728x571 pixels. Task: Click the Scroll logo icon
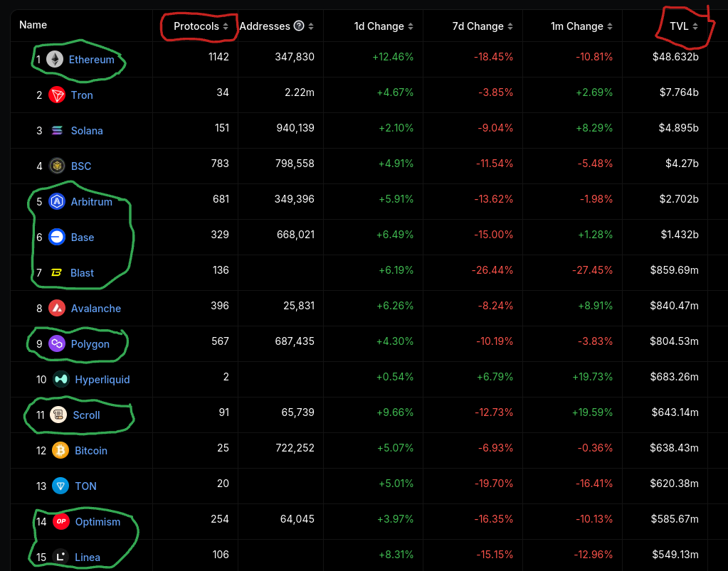[x=59, y=415]
